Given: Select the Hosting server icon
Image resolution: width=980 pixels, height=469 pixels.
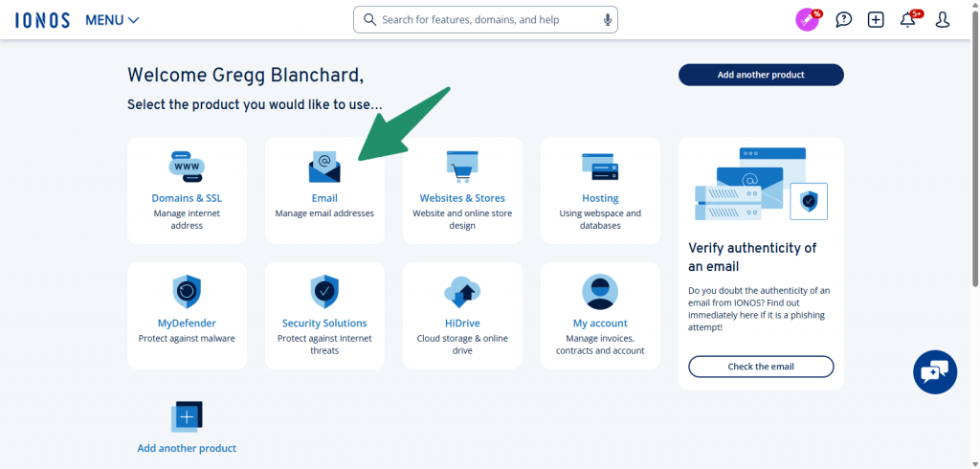Looking at the screenshot, I should coord(600,167).
